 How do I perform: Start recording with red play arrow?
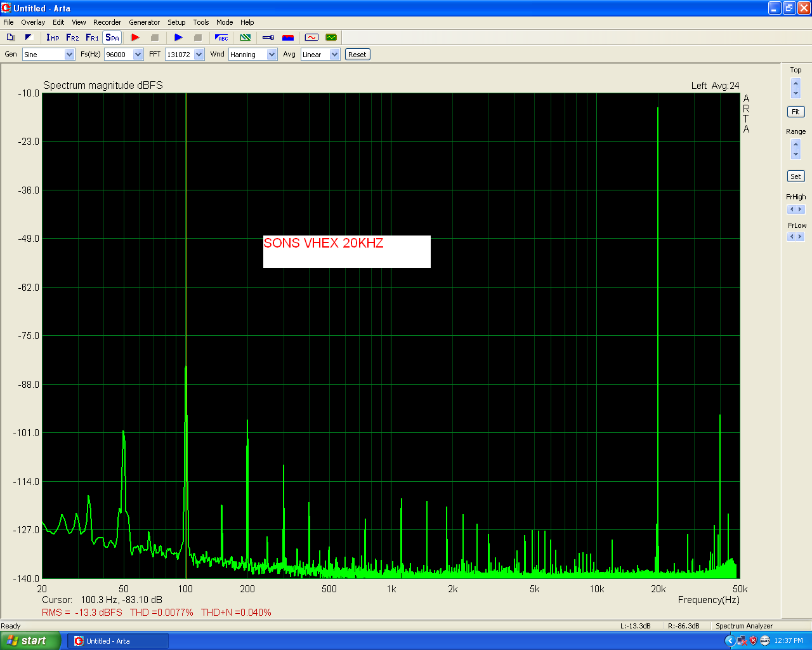(x=135, y=37)
